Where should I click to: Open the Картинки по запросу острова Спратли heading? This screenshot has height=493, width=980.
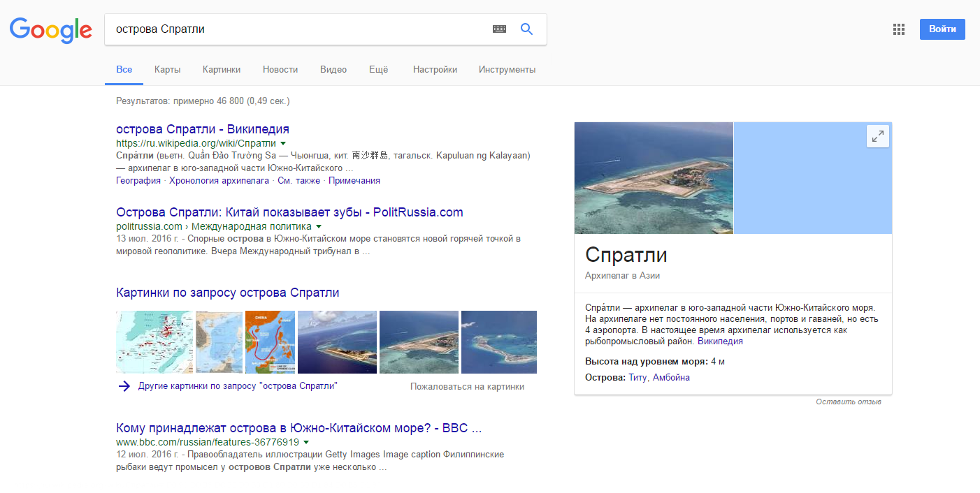[228, 293]
